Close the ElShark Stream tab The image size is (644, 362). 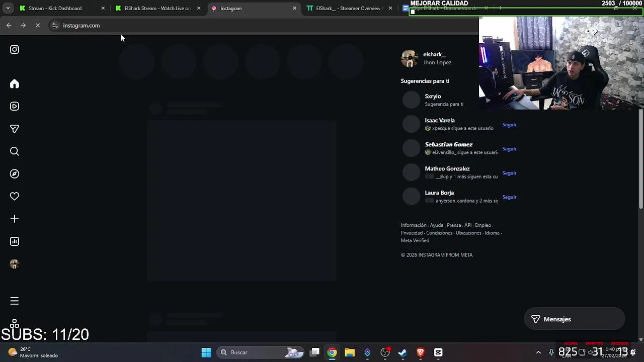coord(199,8)
